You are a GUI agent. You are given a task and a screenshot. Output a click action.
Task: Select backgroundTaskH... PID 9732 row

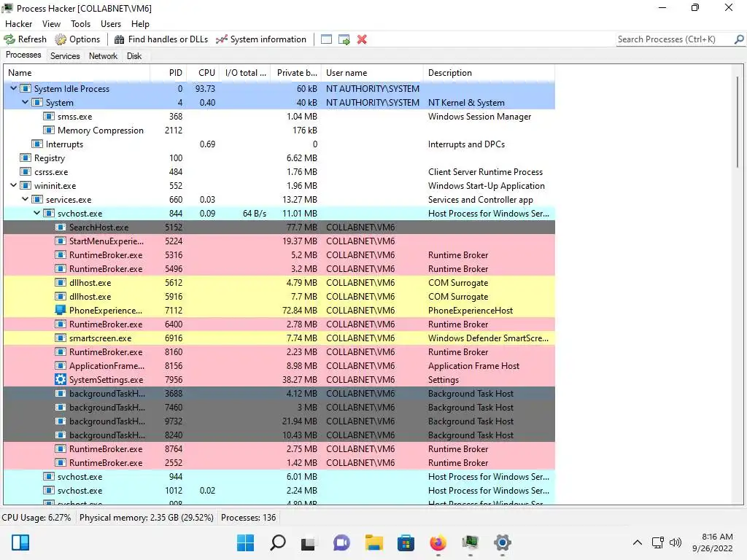tap(279, 421)
